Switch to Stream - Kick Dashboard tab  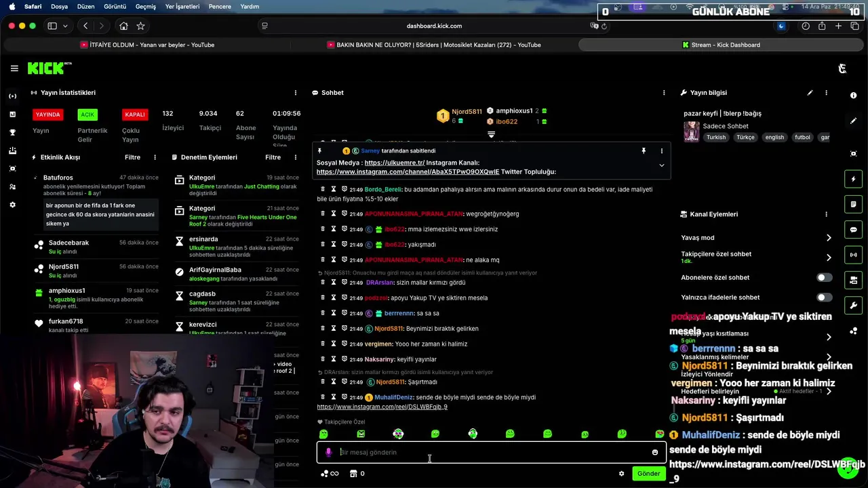(x=720, y=45)
